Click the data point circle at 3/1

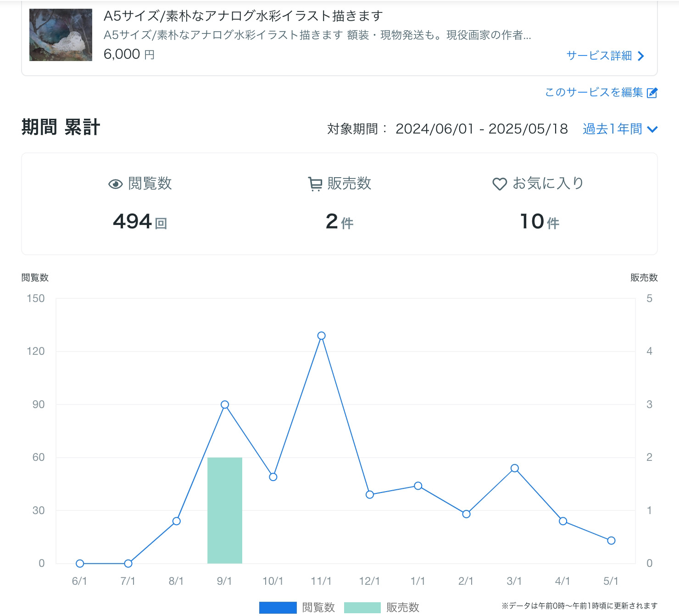(x=514, y=468)
